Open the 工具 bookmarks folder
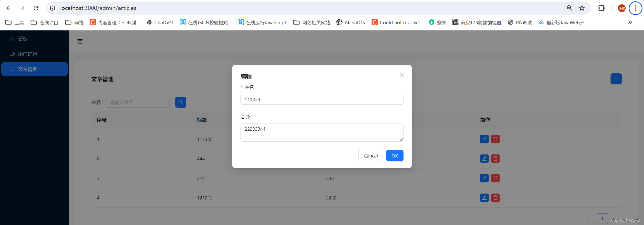The image size is (644, 225). (15, 22)
